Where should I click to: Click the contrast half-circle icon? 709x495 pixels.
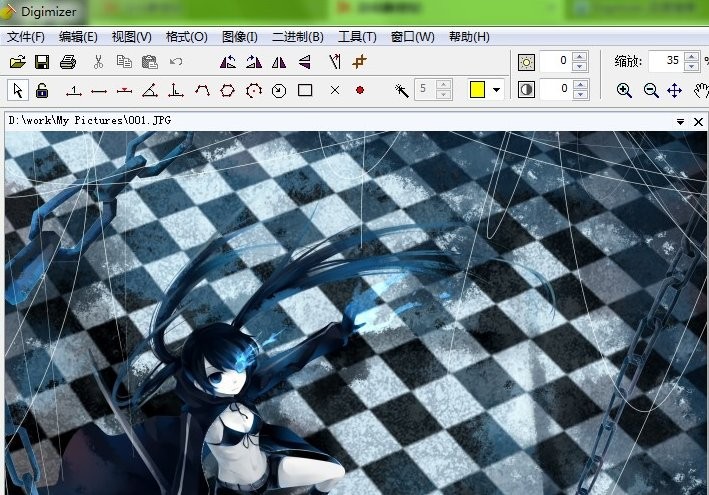(x=526, y=90)
